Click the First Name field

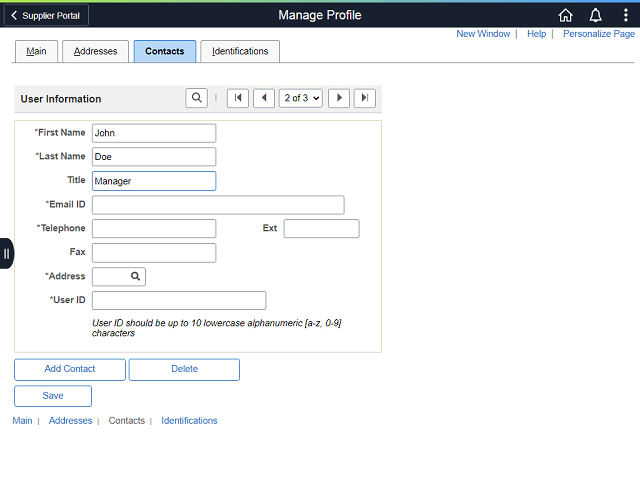click(154, 133)
